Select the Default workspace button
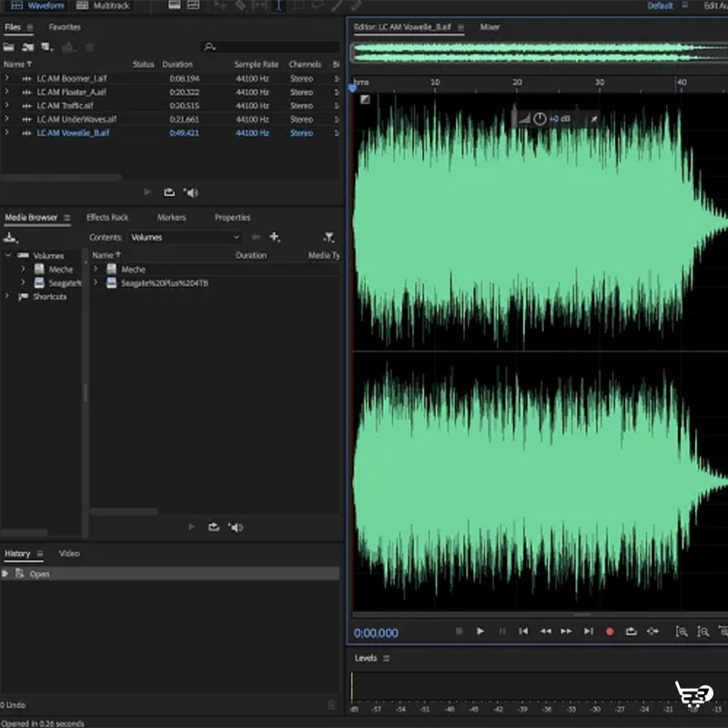This screenshot has width=728, height=728. pos(660,5)
